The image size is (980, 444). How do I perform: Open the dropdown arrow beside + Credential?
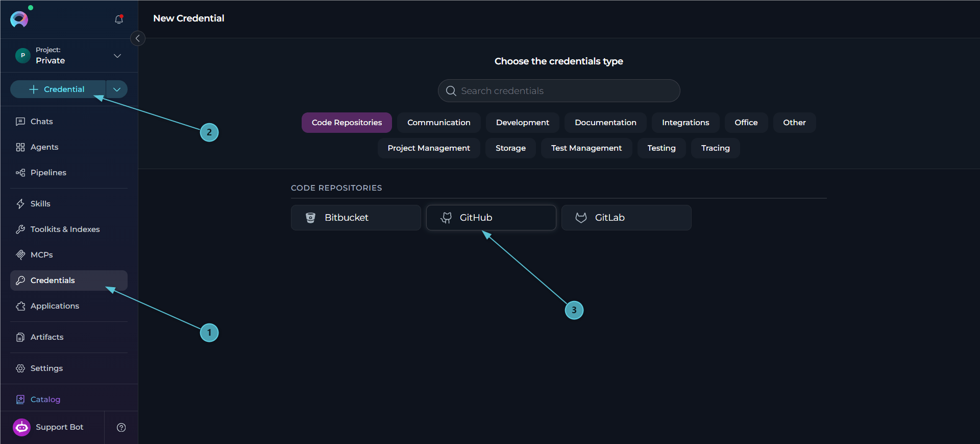pos(117,89)
